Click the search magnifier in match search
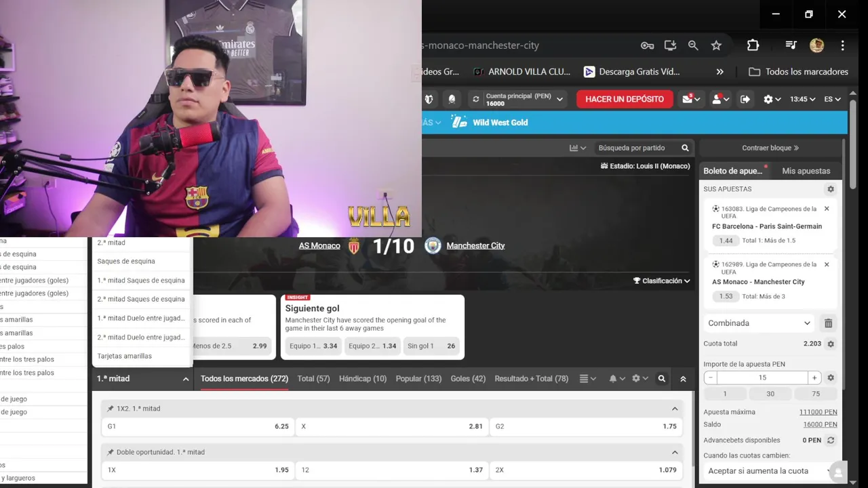The image size is (868, 488). coord(685,148)
